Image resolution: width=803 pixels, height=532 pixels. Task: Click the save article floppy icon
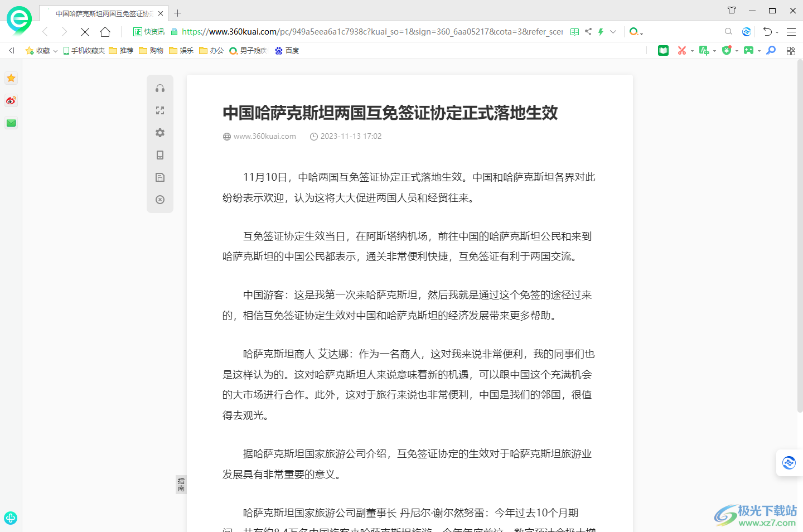tap(160, 177)
